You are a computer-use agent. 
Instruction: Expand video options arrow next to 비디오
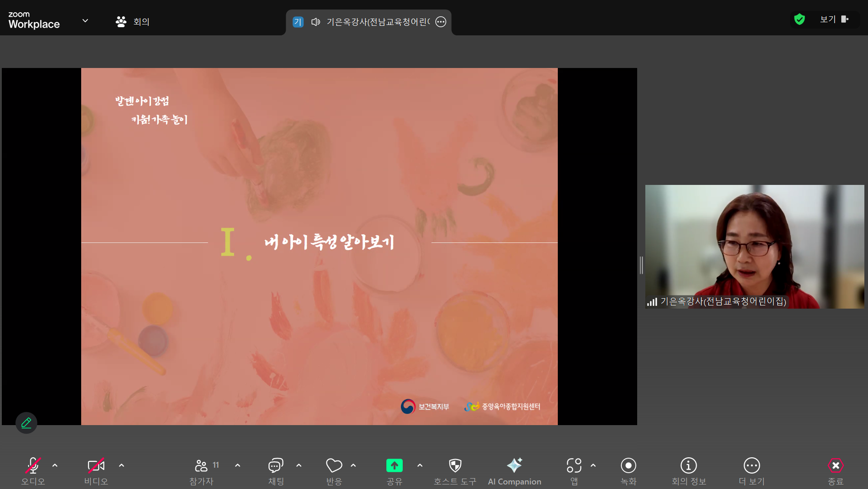[122, 465]
